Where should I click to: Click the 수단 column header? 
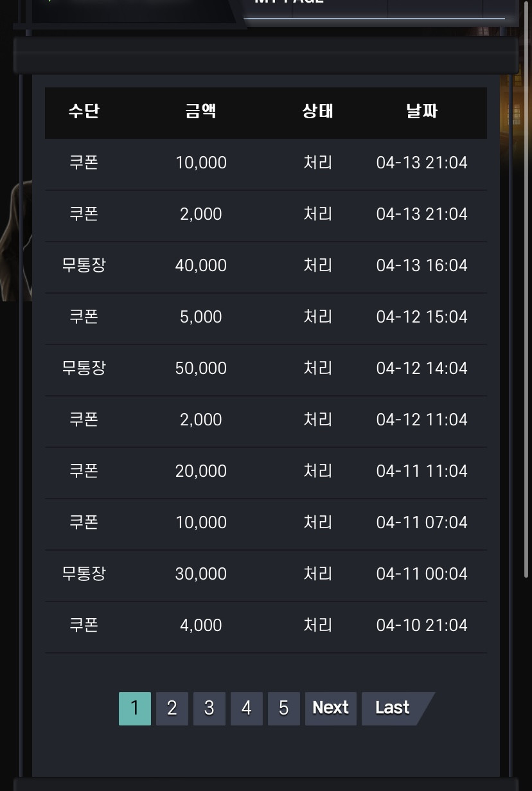[84, 111]
